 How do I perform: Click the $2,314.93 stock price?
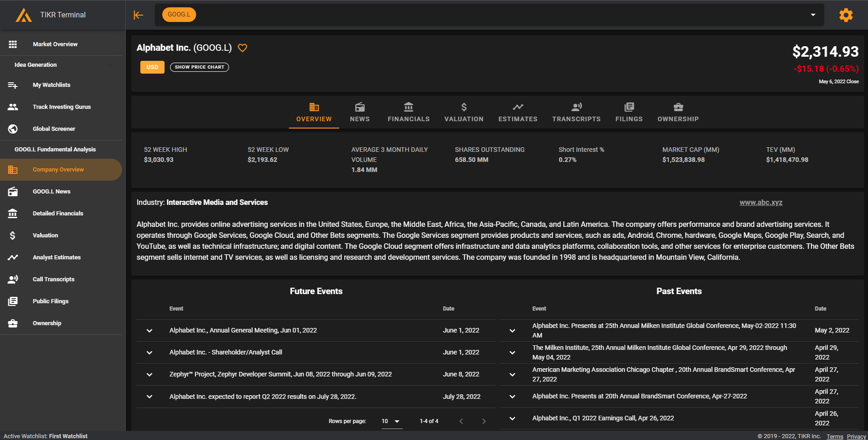[x=825, y=52]
